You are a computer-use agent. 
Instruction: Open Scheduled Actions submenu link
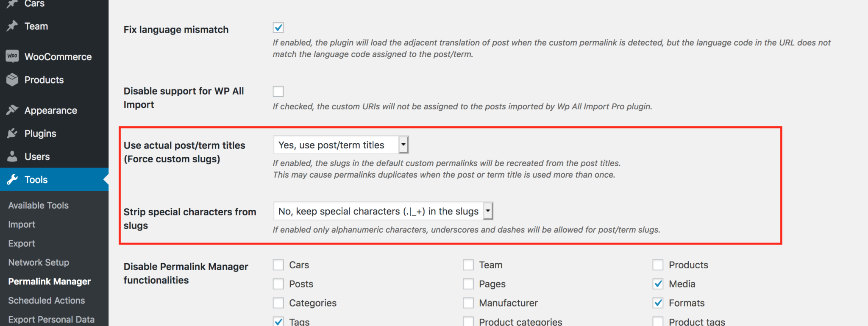tap(47, 301)
